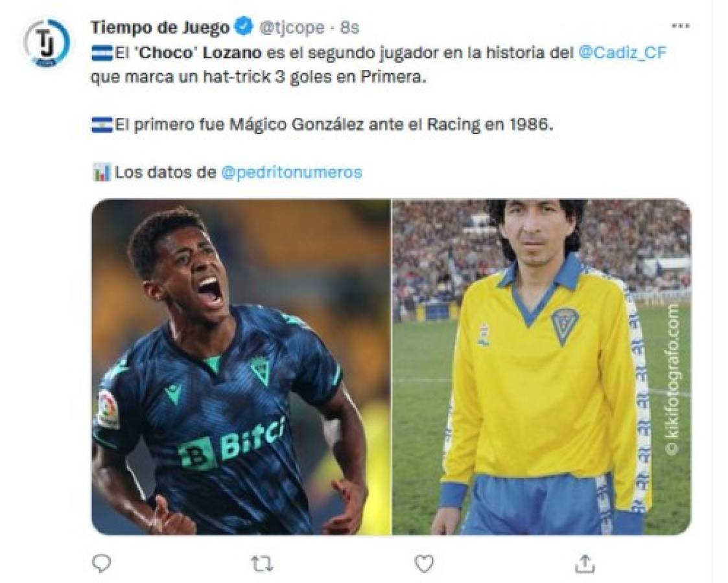Click the kikifotografo.com watermark on photo
The image size is (728, 583).
coord(672,379)
